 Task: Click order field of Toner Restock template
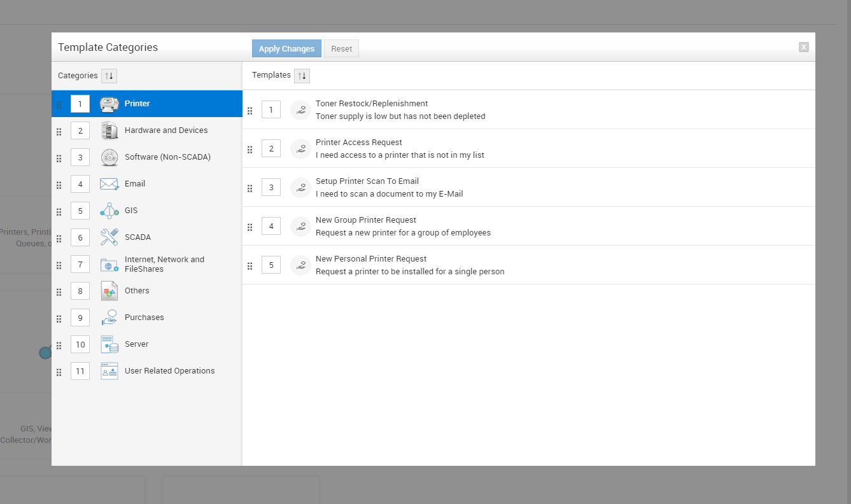click(271, 110)
